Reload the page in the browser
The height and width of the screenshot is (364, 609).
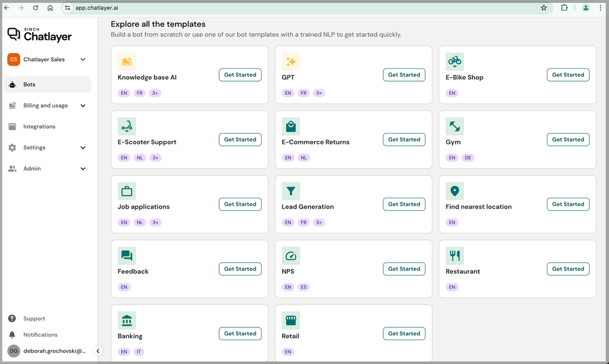point(35,8)
